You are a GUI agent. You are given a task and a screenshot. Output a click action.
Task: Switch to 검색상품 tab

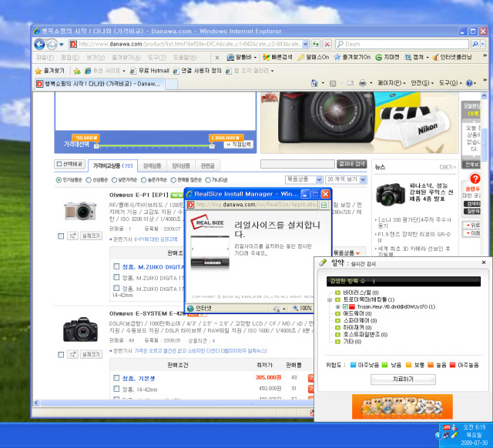(x=153, y=165)
